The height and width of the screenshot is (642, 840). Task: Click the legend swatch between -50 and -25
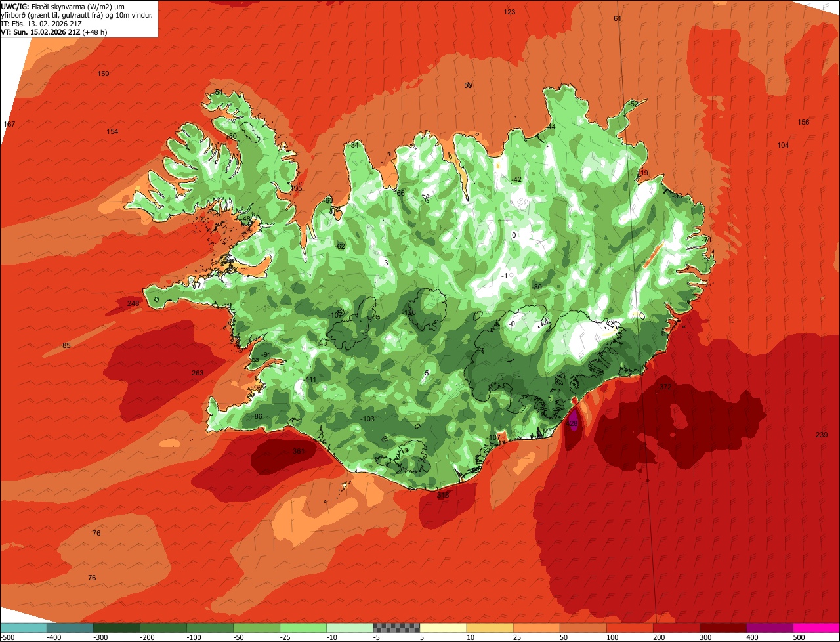point(256,628)
